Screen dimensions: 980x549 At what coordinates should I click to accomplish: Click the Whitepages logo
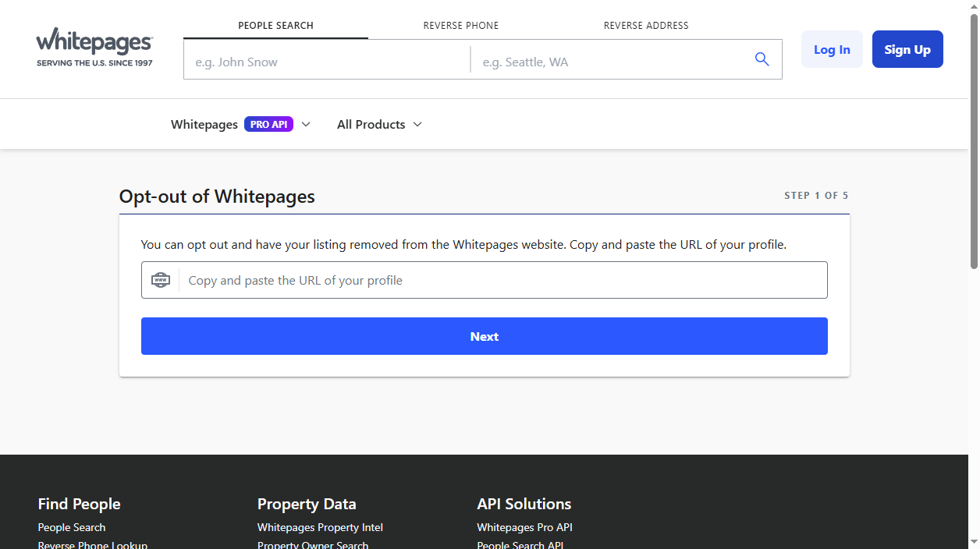coord(94,48)
